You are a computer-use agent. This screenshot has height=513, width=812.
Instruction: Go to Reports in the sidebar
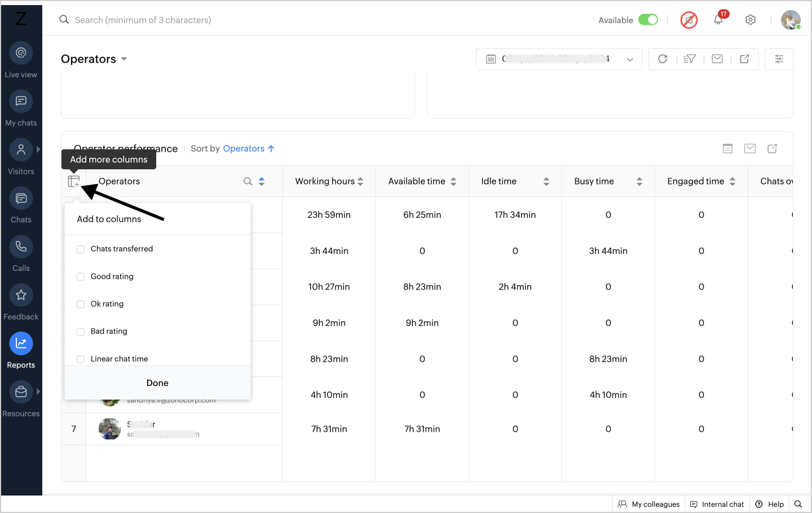pos(21,350)
